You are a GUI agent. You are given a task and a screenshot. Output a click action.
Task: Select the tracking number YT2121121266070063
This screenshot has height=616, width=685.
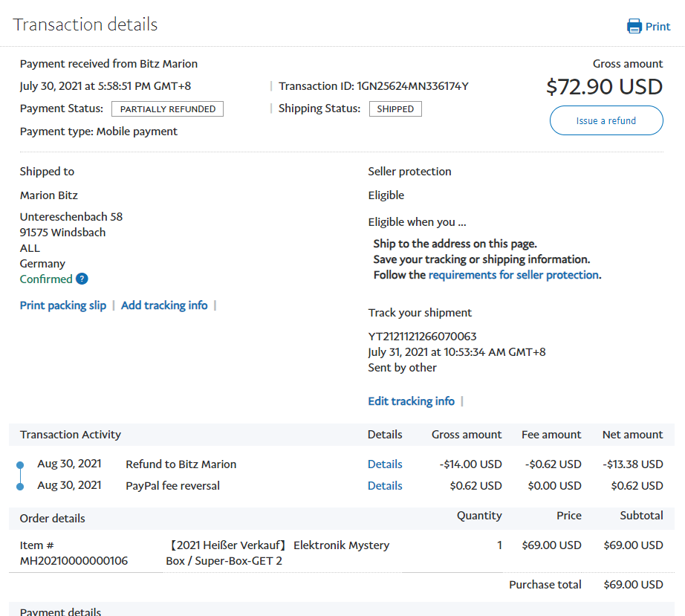point(422,337)
